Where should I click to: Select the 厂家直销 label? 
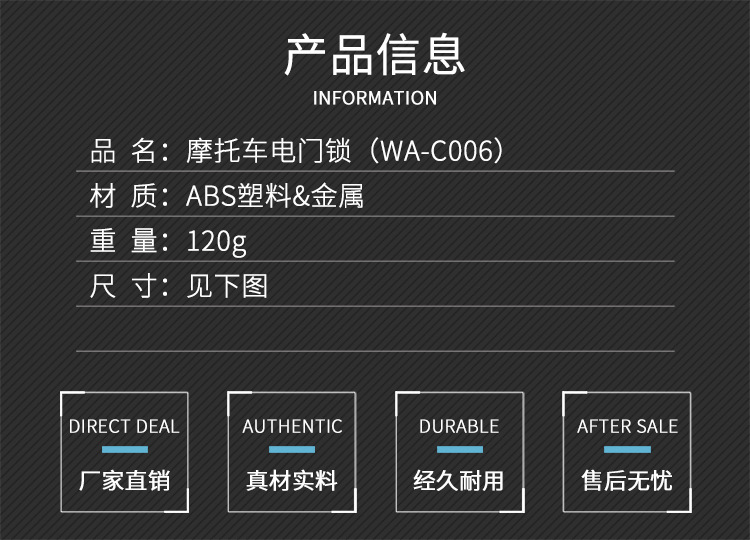coord(124,481)
